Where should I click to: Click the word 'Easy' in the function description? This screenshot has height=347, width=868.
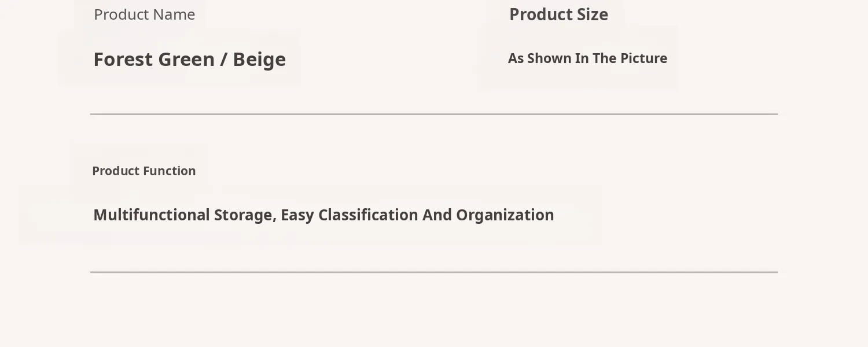coord(297,215)
